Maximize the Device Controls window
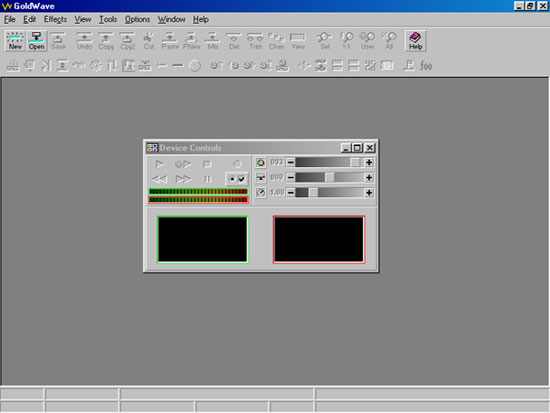This screenshot has width=550, height=413. coord(357,148)
